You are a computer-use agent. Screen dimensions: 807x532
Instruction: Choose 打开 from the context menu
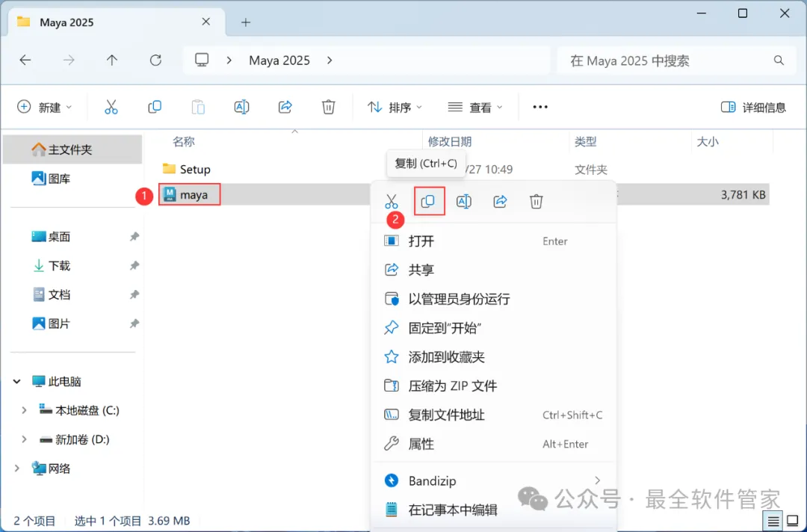pyautogui.click(x=493, y=241)
